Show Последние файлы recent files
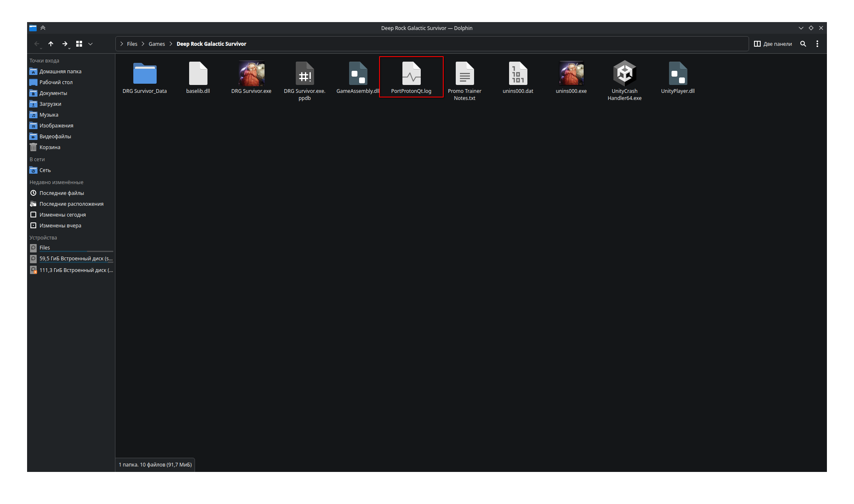The height and width of the screenshot is (504, 854). pyautogui.click(x=61, y=193)
